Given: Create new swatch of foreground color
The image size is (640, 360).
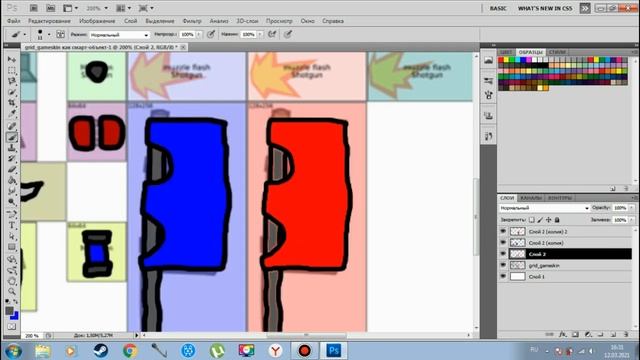Looking at the screenshot, I should click(613, 189).
